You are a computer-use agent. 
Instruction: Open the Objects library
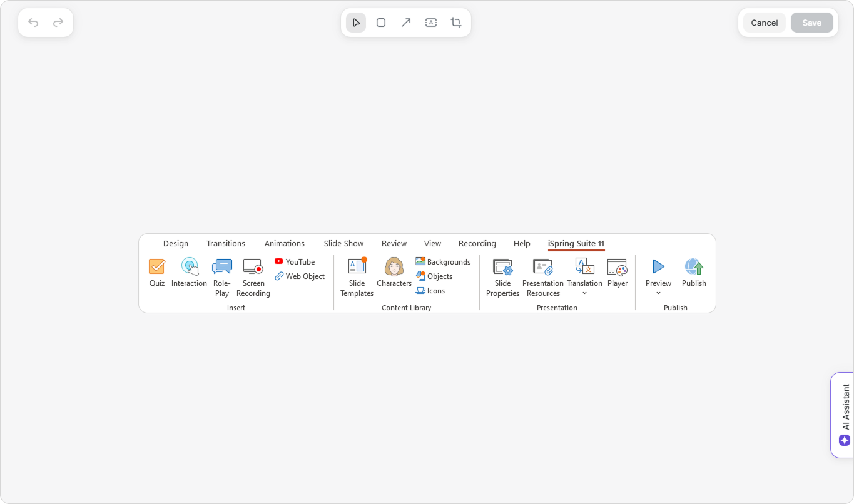(434, 276)
